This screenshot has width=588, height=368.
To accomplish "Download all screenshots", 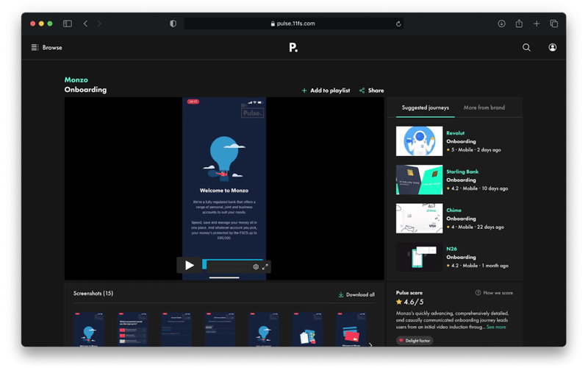I will click(x=356, y=295).
